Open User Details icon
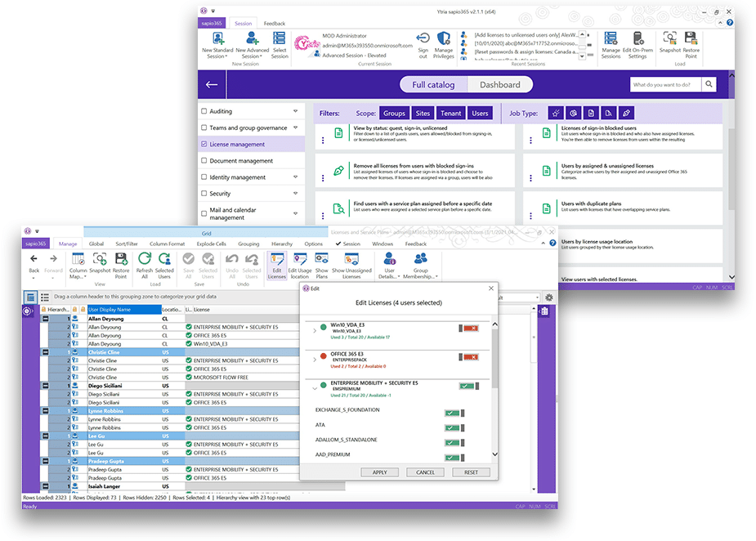 click(x=390, y=259)
